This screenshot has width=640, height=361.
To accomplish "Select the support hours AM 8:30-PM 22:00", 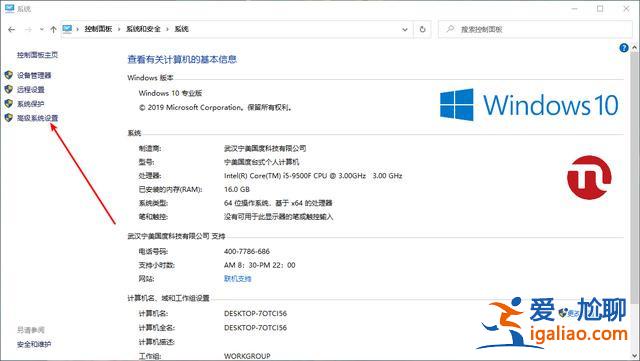I will coord(260,265).
